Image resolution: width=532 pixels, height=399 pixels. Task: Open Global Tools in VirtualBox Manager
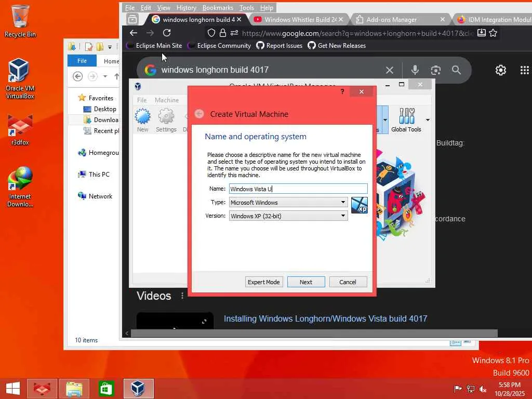(406, 120)
